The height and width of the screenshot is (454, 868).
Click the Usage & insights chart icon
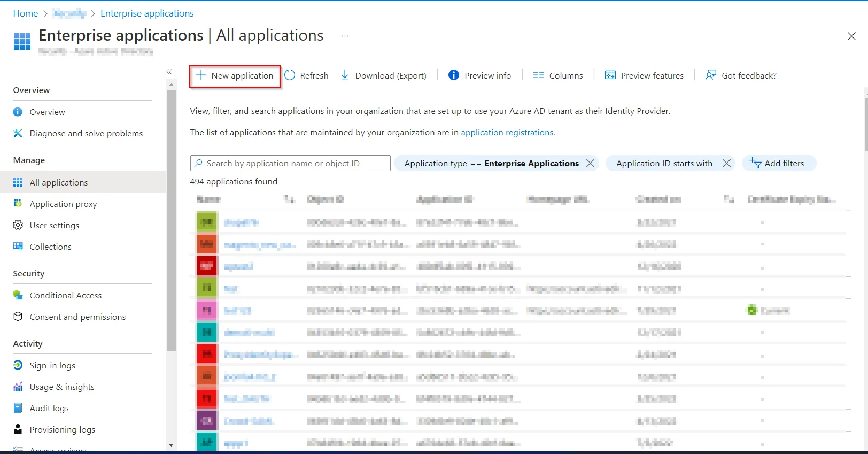[x=18, y=387]
